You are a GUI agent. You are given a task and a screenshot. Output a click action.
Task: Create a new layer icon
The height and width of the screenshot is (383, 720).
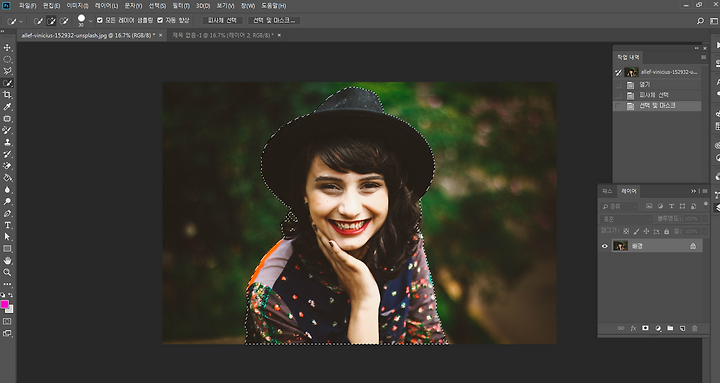pos(682,328)
